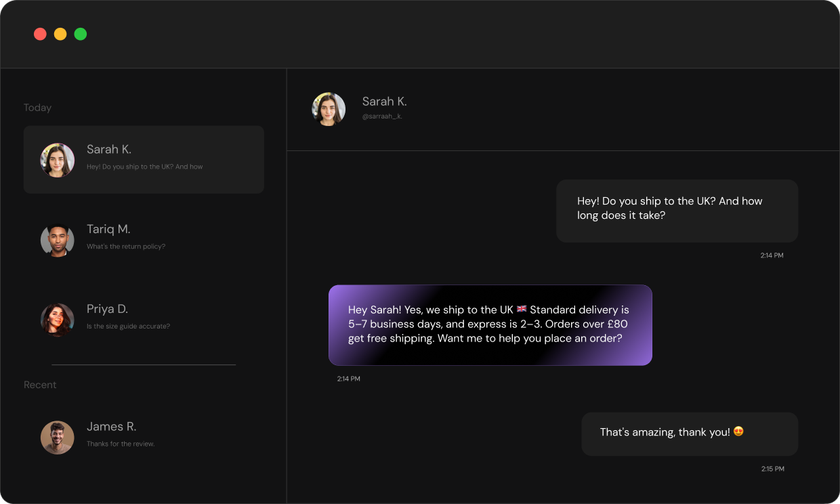Click Tariq M.'s profile picture in the sidebar
The image size is (840, 504).
click(x=58, y=240)
